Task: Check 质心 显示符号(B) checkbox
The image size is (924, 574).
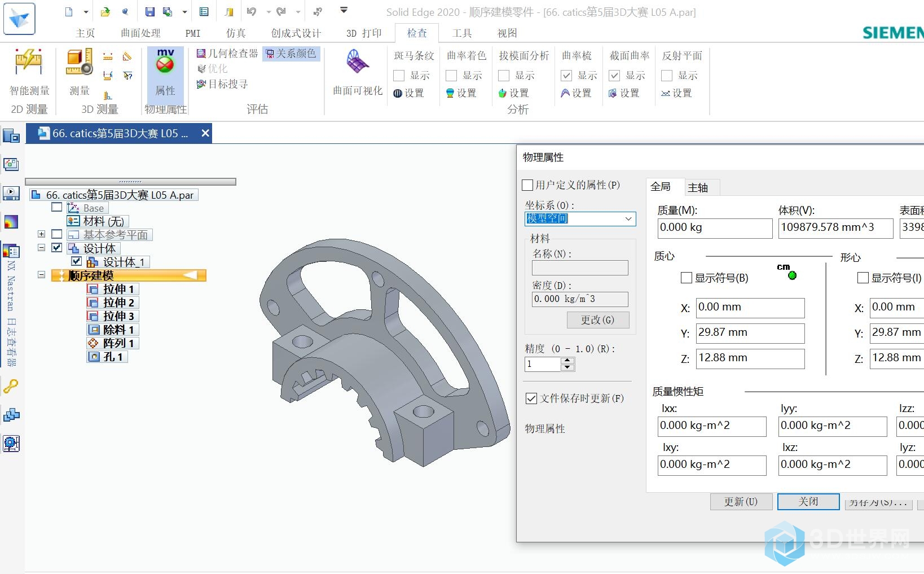Action: (x=687, y=278)
